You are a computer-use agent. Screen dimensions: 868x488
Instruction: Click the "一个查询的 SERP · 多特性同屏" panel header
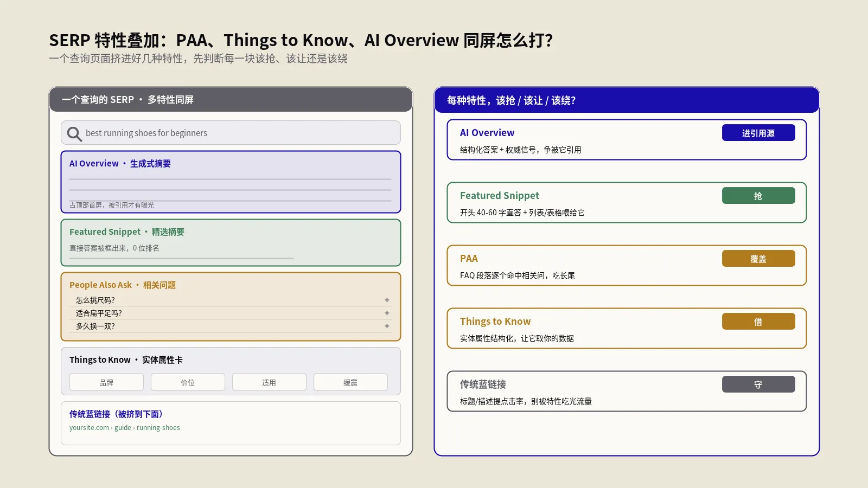[x=231, y=100]
